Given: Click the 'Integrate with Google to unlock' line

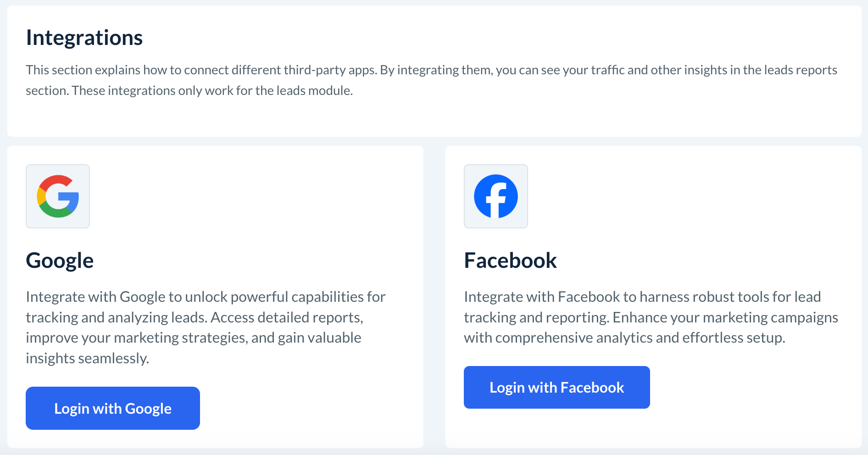Looking at the screenshot, I should [x=206, y=297].
